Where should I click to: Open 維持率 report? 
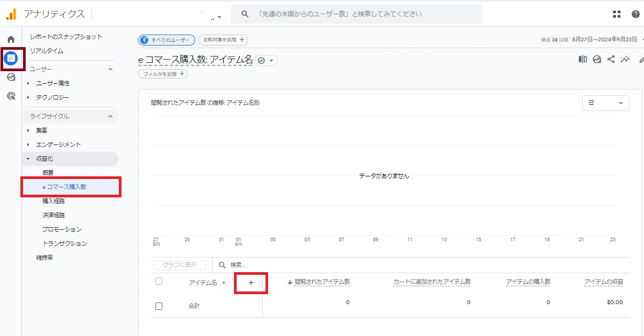[x=45, y=257]
